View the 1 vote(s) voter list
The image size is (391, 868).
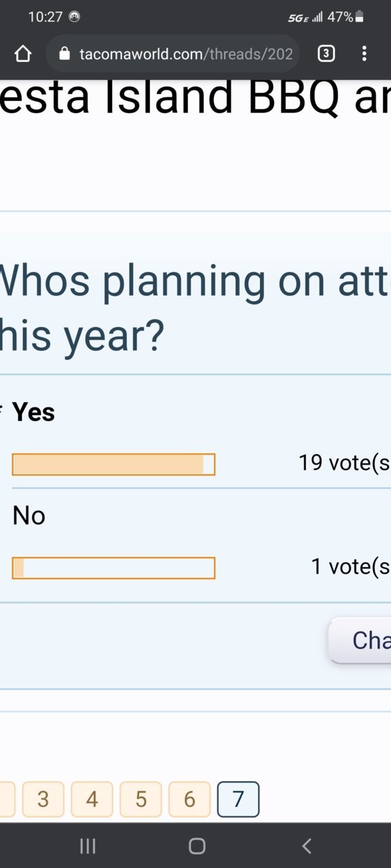pos(350,566)
